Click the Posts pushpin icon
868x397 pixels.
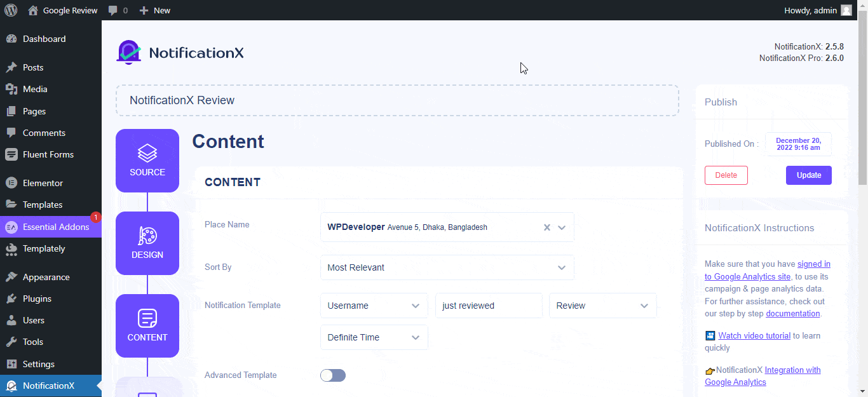pyautogui.click(x=11, y=67)
